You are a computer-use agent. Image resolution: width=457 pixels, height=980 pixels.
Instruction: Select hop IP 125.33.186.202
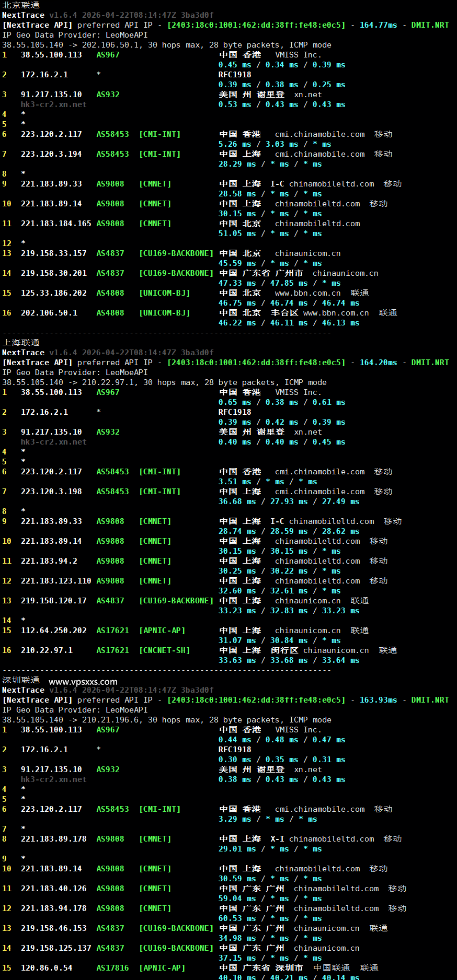tap(54, 293)
